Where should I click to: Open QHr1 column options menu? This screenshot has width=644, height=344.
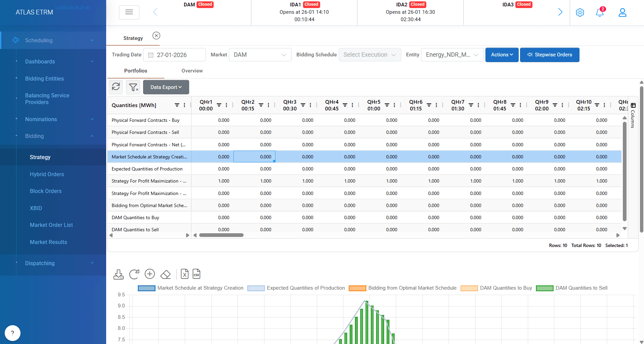(x=226, y=105)
